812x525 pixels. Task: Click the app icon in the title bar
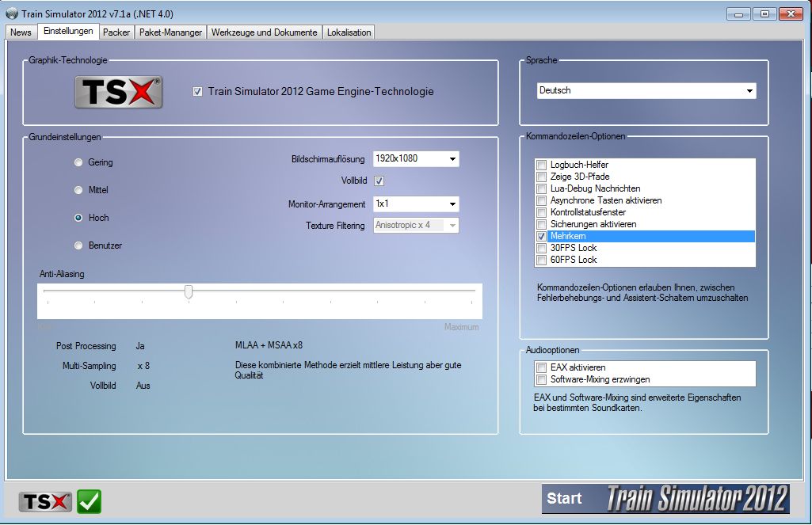pos(12,13)
